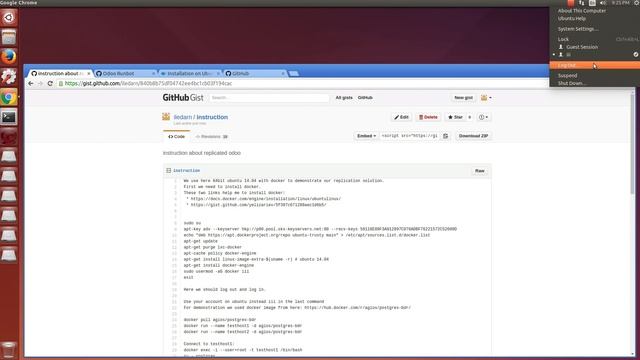Image resolution: width=640 pixels, height=360 pixels.
Task: Click the Google Chrome dock icon
Action: [9, 97]
